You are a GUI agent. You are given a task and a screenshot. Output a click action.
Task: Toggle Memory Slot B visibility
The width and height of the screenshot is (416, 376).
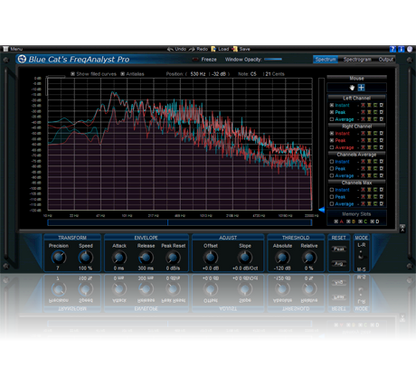tap(348, 222)
